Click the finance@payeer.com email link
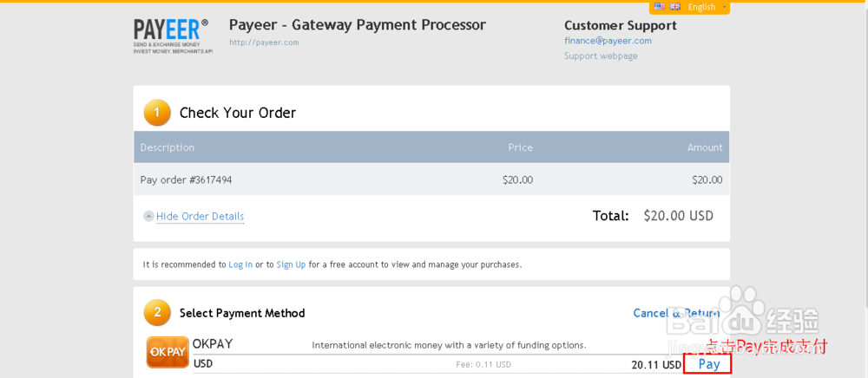868x378 pixels. click(x=608, y=41)
